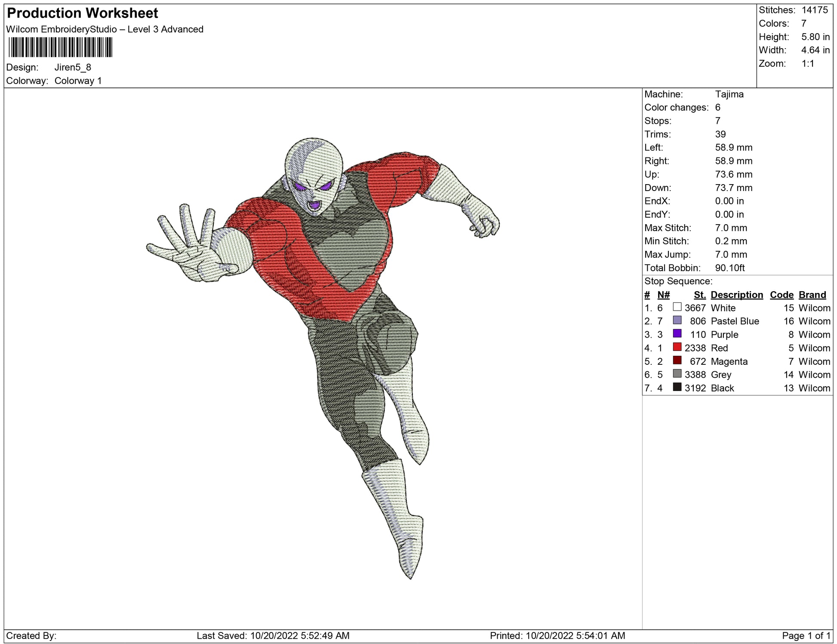The height and width of the screenshot is (644, 837).
Task: Click the Colorway 1 value
Action: [x=78, y=81]
